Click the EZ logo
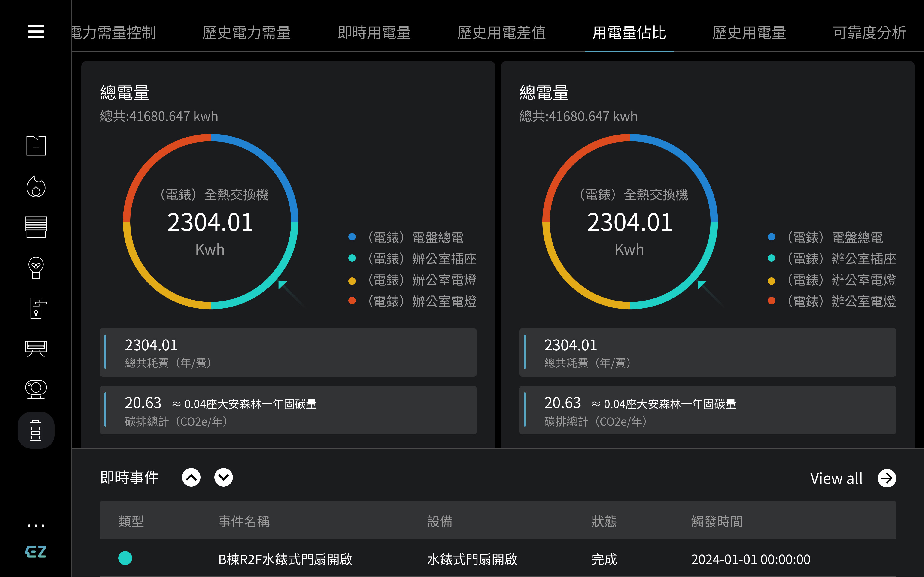The image size is (924, 577). [x=36, y=551]
